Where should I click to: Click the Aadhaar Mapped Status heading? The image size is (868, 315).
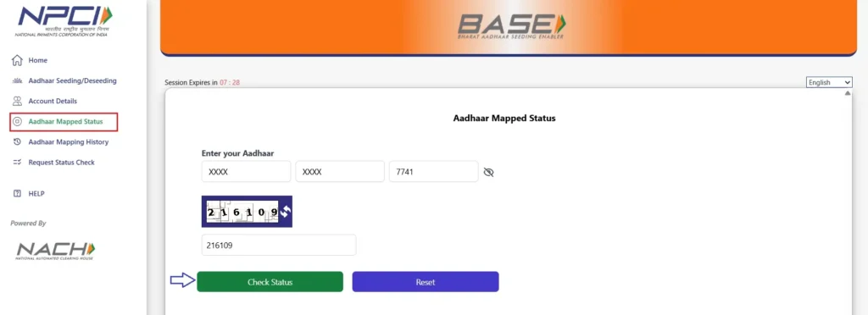pos(504,119)
